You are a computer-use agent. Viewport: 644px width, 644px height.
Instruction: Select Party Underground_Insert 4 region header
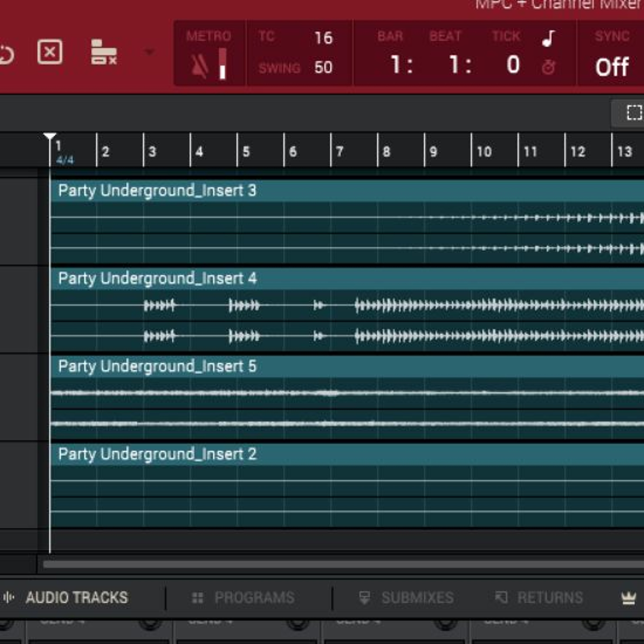point(347,278)
